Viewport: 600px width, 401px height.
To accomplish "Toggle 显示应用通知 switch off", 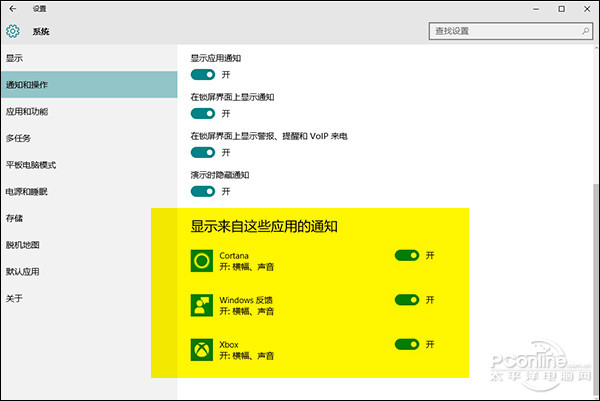I will 203,75.
